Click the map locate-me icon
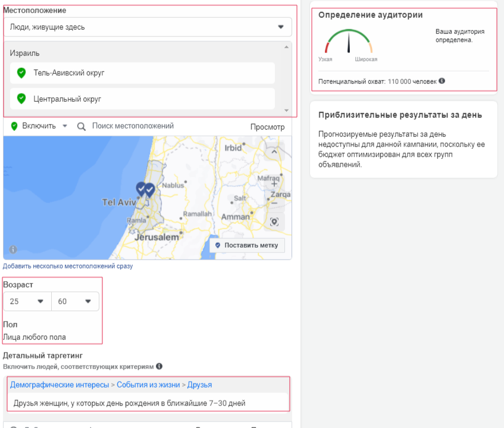Screen dimensions: 504x428 (x=274, y=222)
